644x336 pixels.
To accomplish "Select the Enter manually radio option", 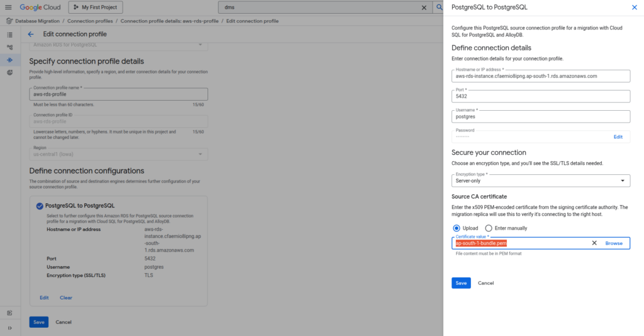I will coord(489,228).
